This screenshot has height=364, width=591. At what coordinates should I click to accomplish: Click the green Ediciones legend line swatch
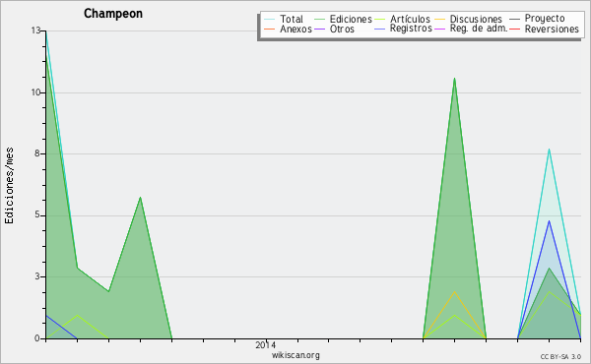(x=319, y=19)
